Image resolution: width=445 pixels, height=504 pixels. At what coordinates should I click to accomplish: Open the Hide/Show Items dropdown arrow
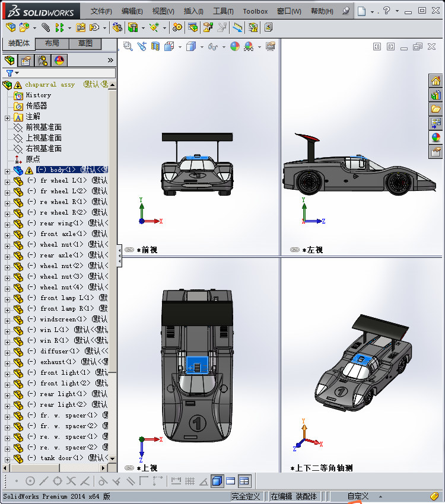[224, 47]
